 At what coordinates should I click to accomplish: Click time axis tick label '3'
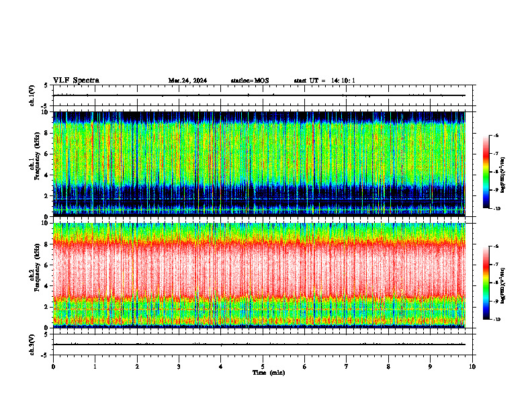[179, 367]
